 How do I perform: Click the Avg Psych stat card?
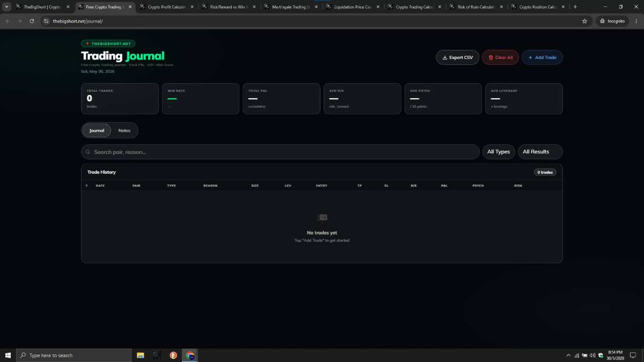click(443, 99)
